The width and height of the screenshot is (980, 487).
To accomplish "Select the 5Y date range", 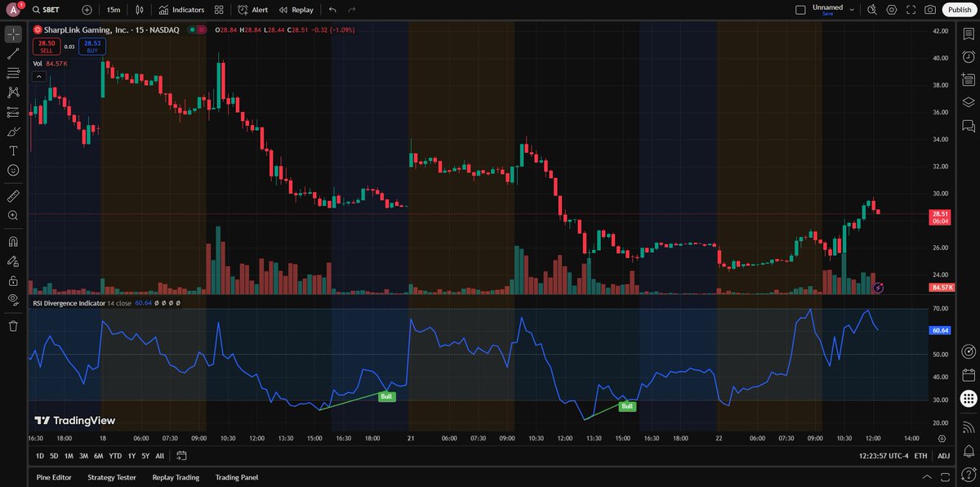I will tap(145, 456).
